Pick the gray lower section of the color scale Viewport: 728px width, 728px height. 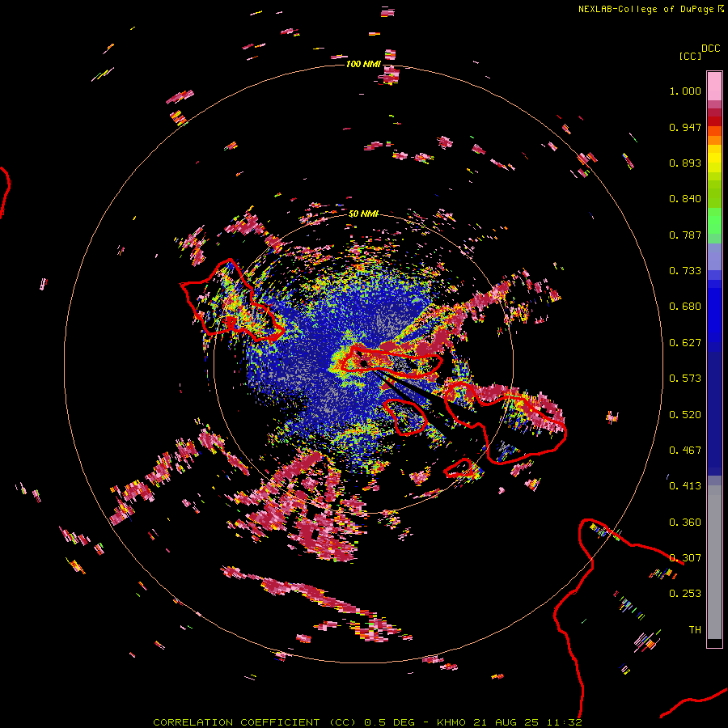click(714, 562)
